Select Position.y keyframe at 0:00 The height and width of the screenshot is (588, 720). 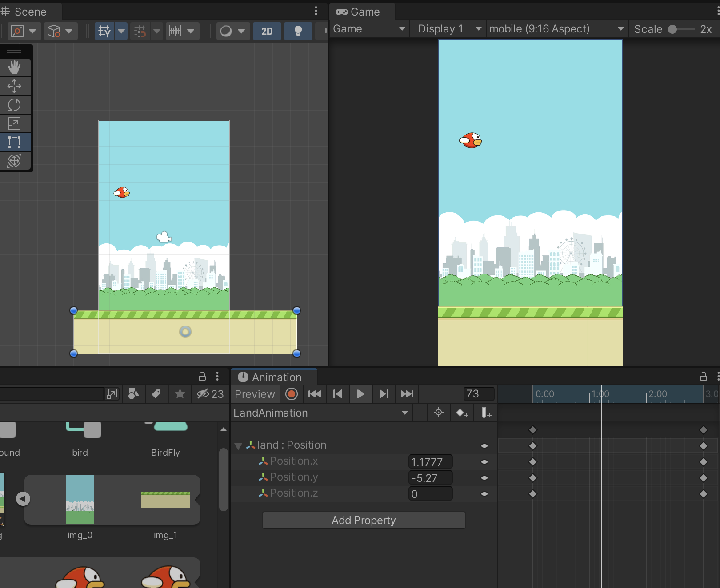(533, 478)
